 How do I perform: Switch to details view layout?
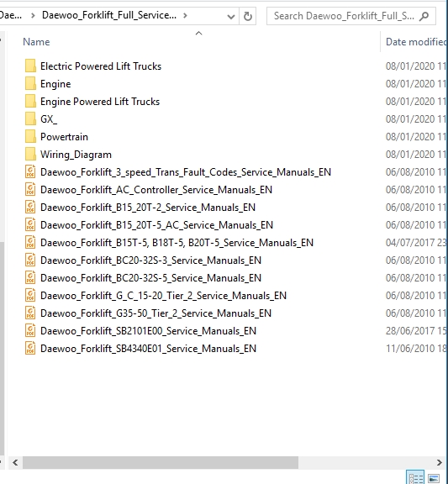click(x=415, y=478)
